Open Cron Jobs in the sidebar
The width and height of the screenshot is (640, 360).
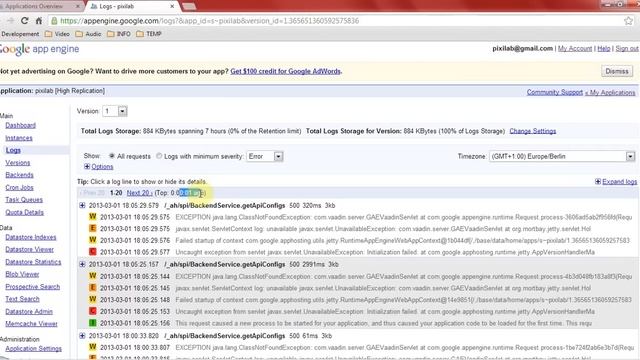[19, 187]
